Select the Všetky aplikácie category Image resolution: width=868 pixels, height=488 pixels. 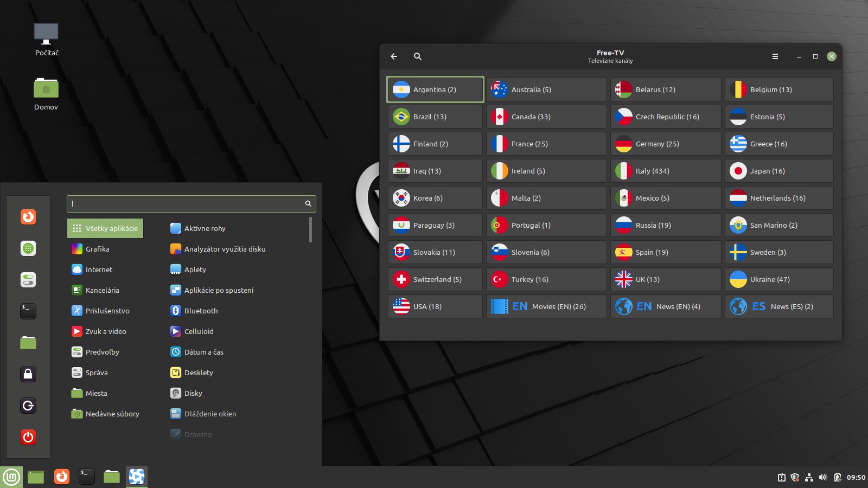click(x=105, y=228)
